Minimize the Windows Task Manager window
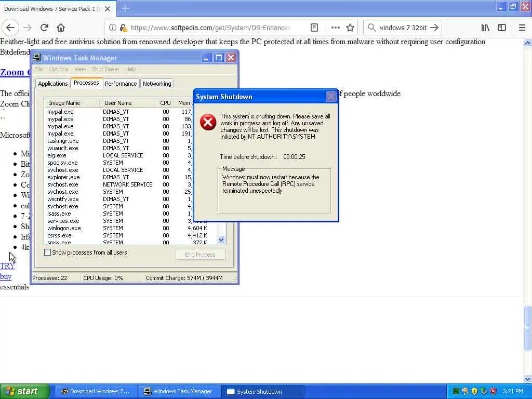 (206, 58)
